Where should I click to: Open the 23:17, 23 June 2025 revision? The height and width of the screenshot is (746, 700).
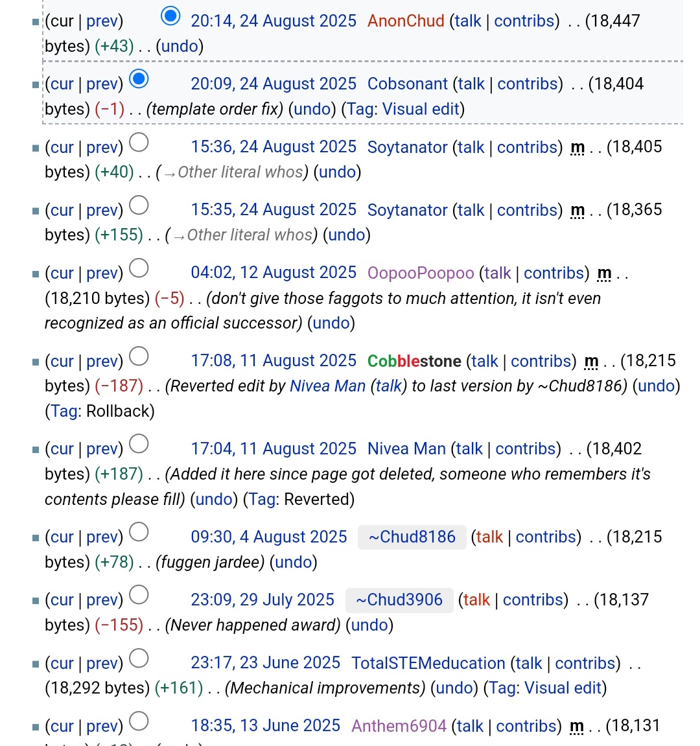[265, 663]
